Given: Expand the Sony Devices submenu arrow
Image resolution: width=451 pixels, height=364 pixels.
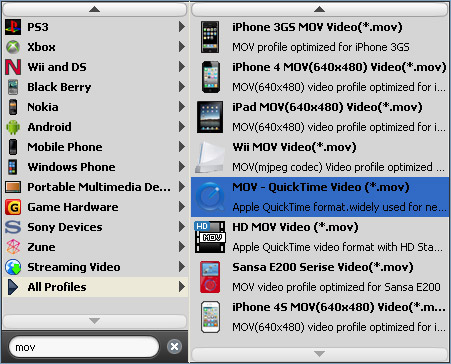Looking at the screenshot, I should [x=182, y=227].
